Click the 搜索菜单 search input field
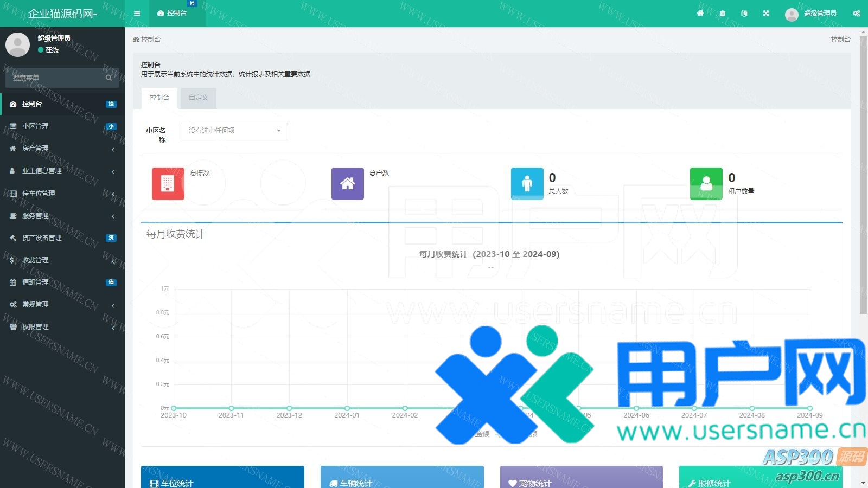The width and height of the screenshot is (868, 488). pyautogui.click(x=57, y=78)
